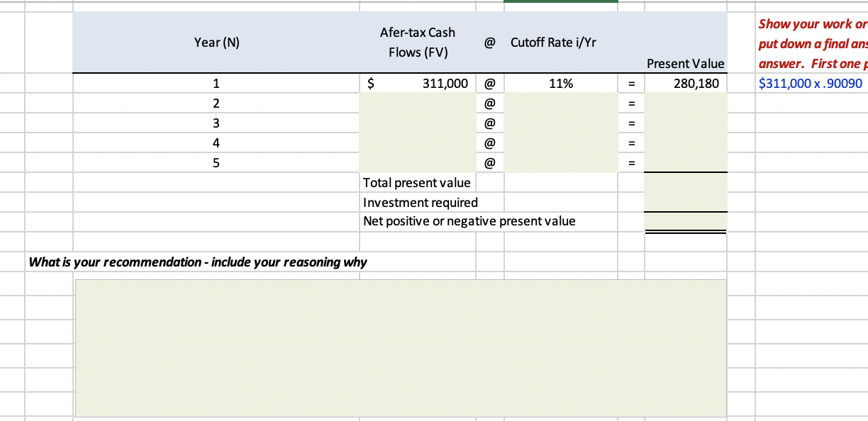Select the Year (N) header cell
The image size is (868, 421).
click(217, 42)
